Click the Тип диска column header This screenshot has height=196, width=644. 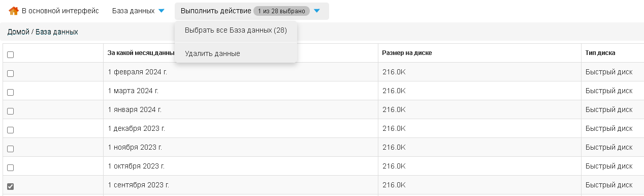coord(600,53)
